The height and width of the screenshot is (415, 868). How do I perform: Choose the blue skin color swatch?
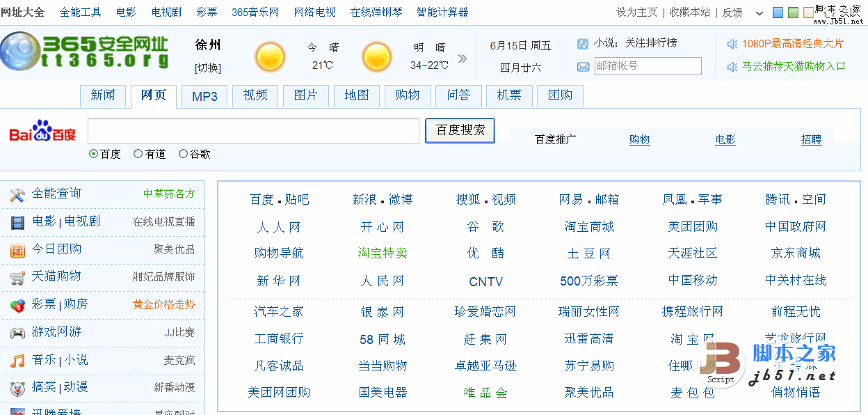(778, 13)
